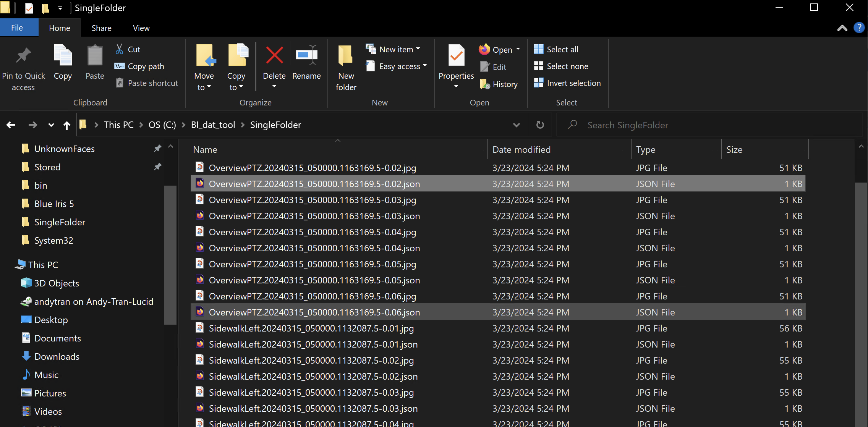
Task: Expand address bar history chevron
Action: click(x=516, y=125)
